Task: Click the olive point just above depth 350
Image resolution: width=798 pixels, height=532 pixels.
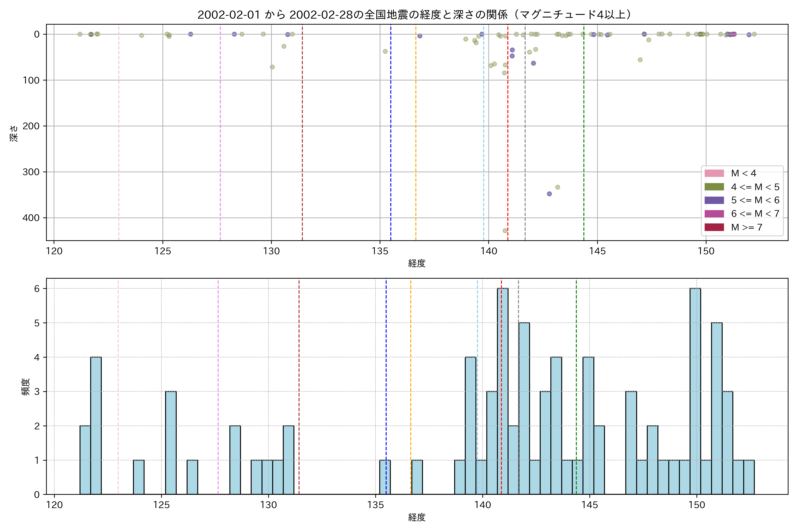Action: point(557,187)
